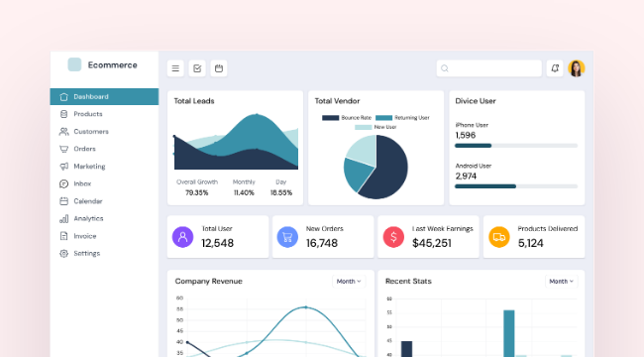The width and height of the screenshot is (644, 357).
Task: Click the orange delivery truck icon
Action: click(499, 237)
